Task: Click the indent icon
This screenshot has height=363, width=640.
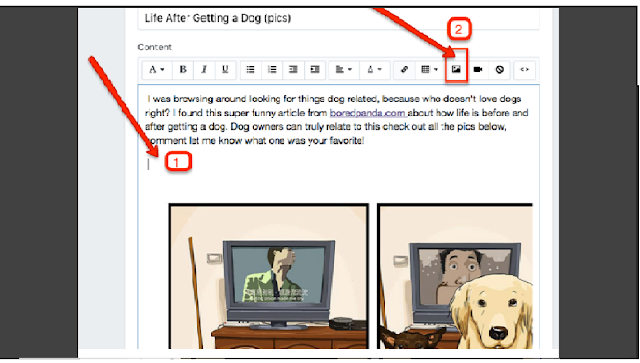Action: pos(315,69)
